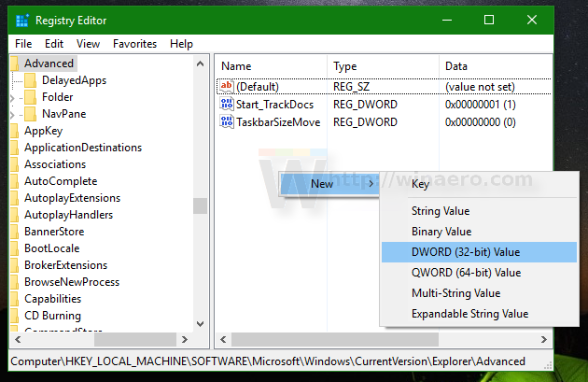The image size is (588, 382).
Task: Open the Edit menu
Action: 54,44
